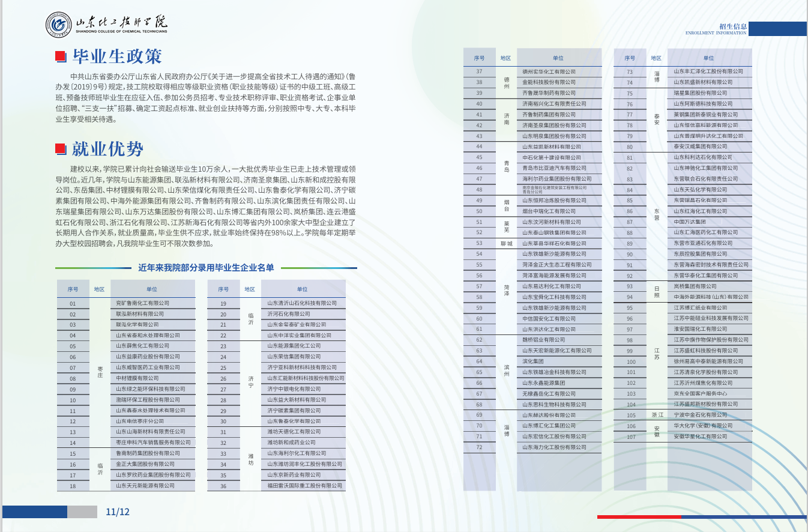This screenshot has height=532, width=808.
Task: Click the 毕业生政策 heading
Action: tap(117, 56)
